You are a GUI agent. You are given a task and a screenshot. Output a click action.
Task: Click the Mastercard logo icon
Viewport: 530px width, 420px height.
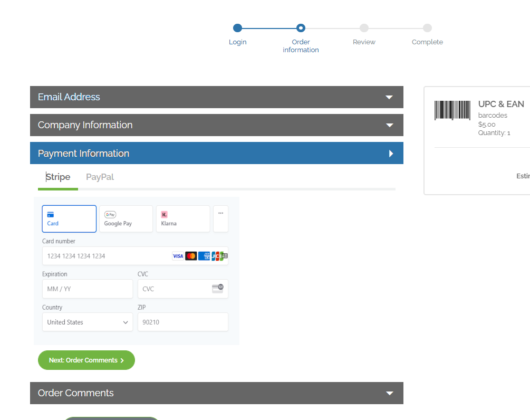[x=191, y=256]
